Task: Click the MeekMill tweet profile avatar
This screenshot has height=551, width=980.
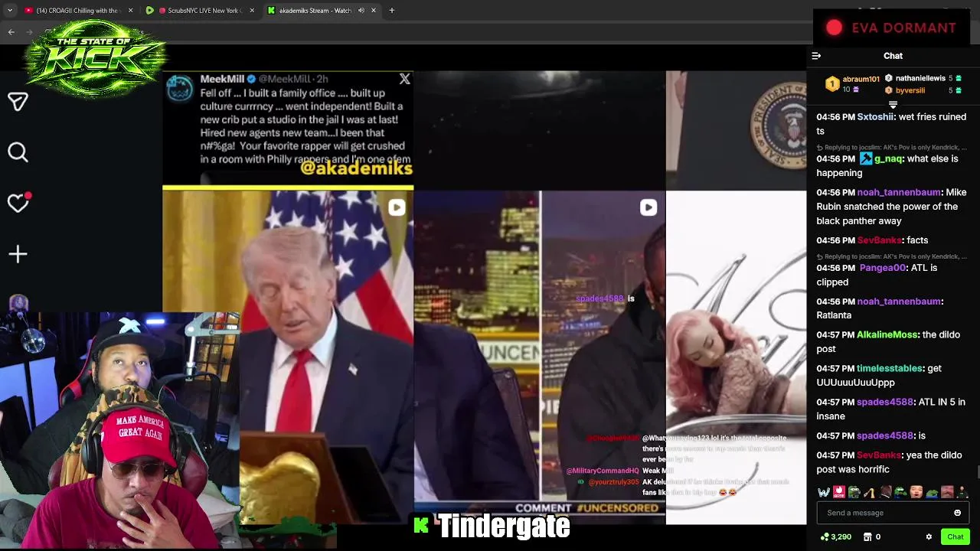Action: [x=180, y=88]
